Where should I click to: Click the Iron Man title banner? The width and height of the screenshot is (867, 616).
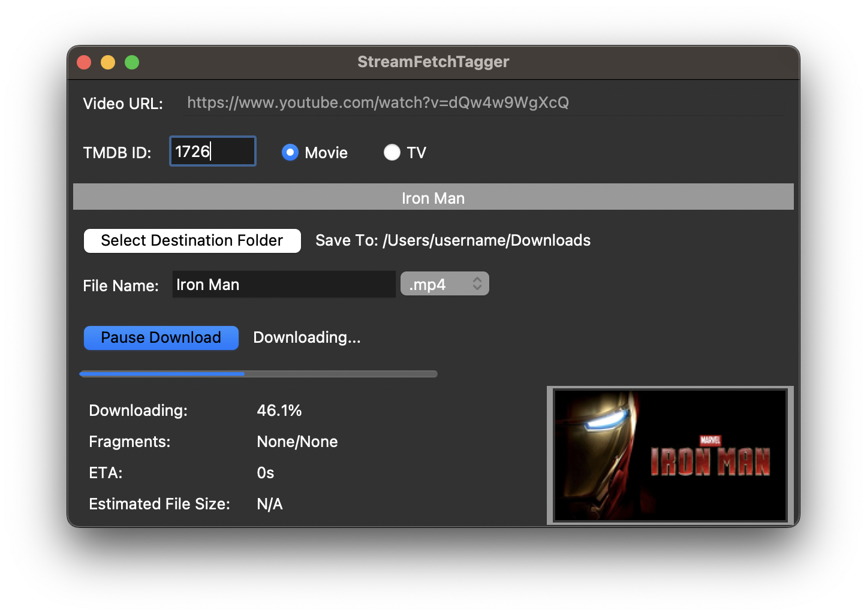pyautogui.click(x=433, y=197)
